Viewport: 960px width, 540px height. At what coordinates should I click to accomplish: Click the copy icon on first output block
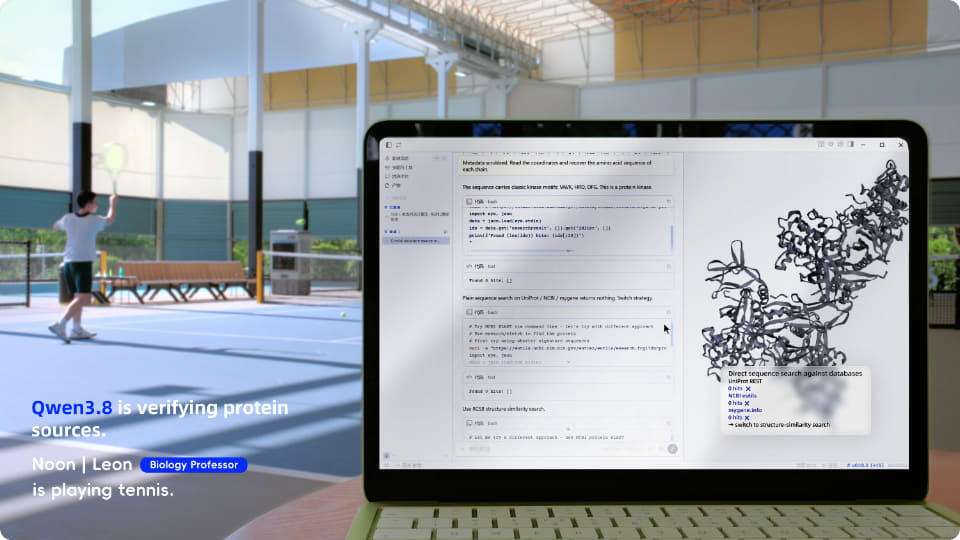tap(669, 266)
